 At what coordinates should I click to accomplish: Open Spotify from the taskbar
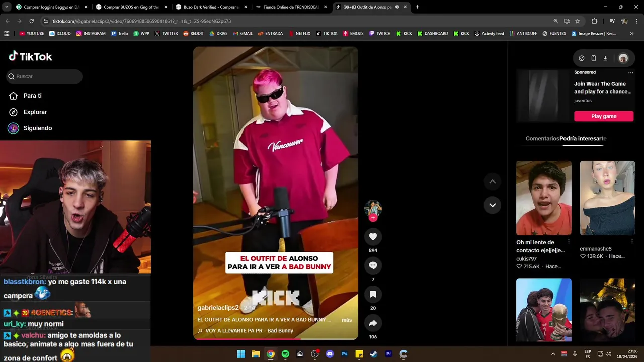285,354
